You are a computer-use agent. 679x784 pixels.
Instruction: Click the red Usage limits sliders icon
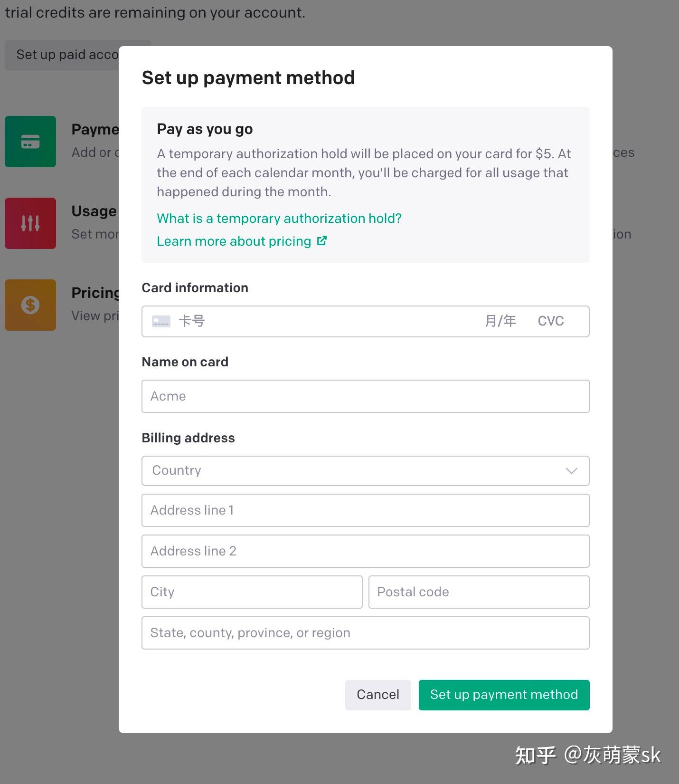pos(30,223)
